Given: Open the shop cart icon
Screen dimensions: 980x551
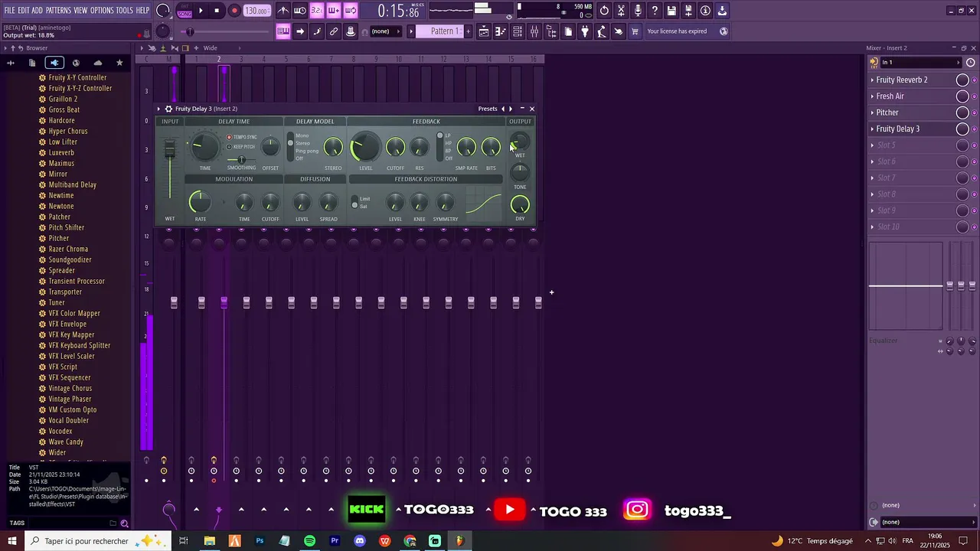Looking at the screenshot, I should [635, 31].
